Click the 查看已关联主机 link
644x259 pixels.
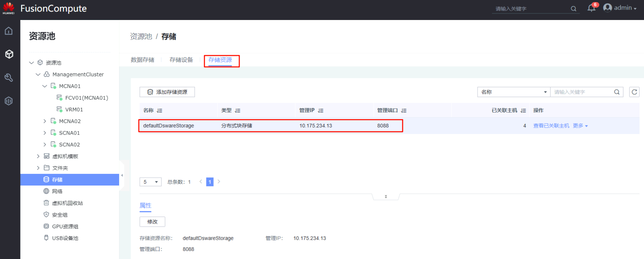click(x=551, y=126)
